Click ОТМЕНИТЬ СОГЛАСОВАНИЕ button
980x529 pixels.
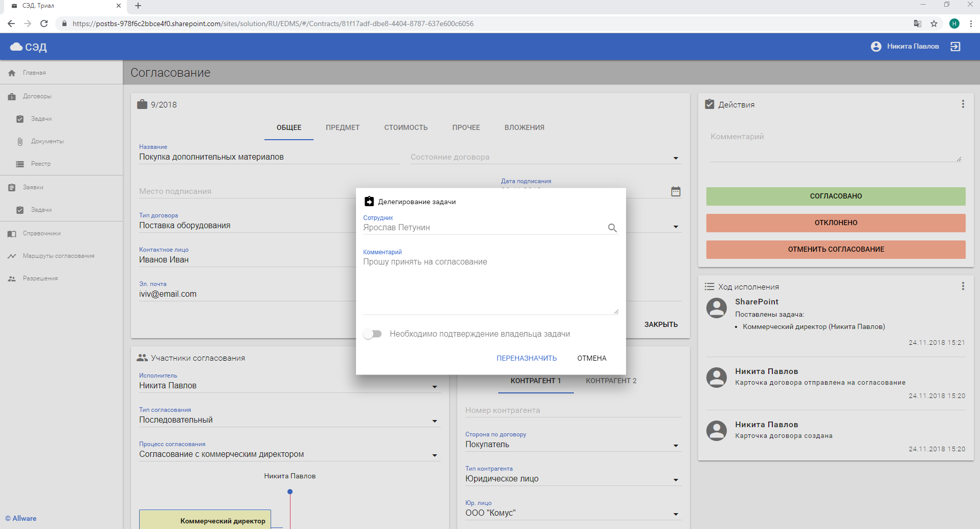(836, 250)
